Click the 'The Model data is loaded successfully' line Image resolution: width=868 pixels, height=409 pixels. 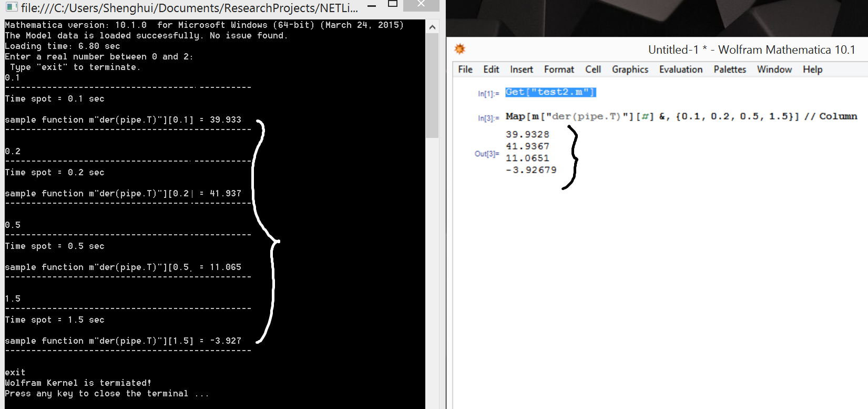146,35
